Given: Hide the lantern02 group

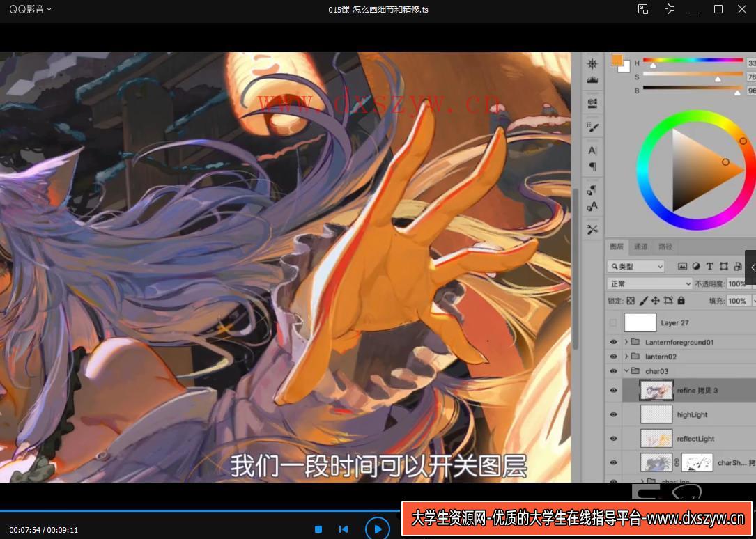Looking at the screenshot, I should 613,357.
